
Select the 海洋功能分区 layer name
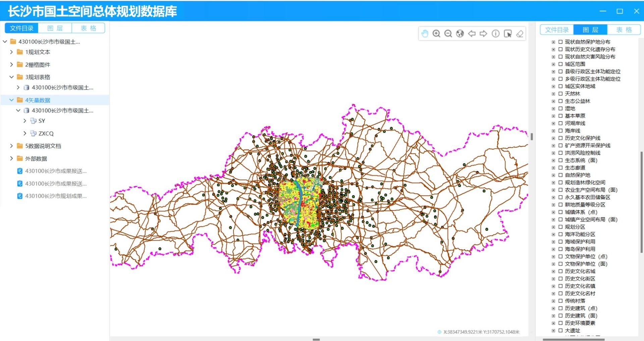(x=580, y=234)
